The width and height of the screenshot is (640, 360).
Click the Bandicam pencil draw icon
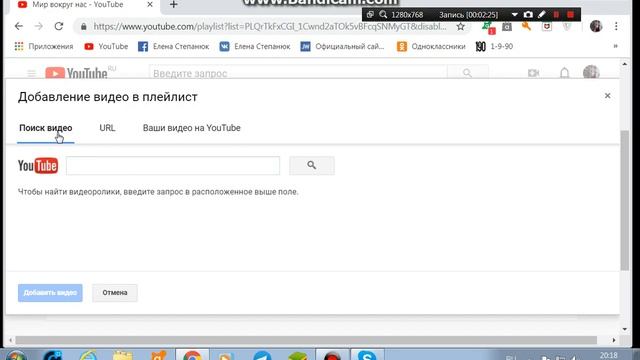click(542, 15)
